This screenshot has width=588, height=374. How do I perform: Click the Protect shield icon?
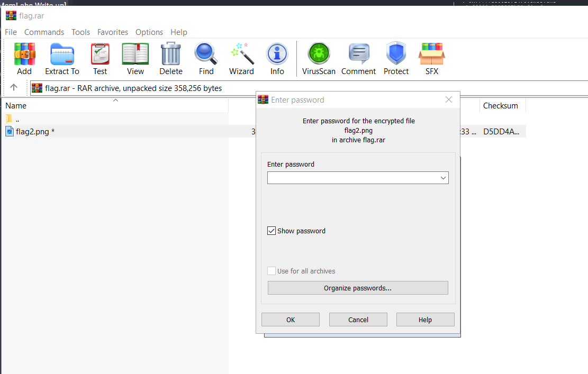tap(396, 53)
